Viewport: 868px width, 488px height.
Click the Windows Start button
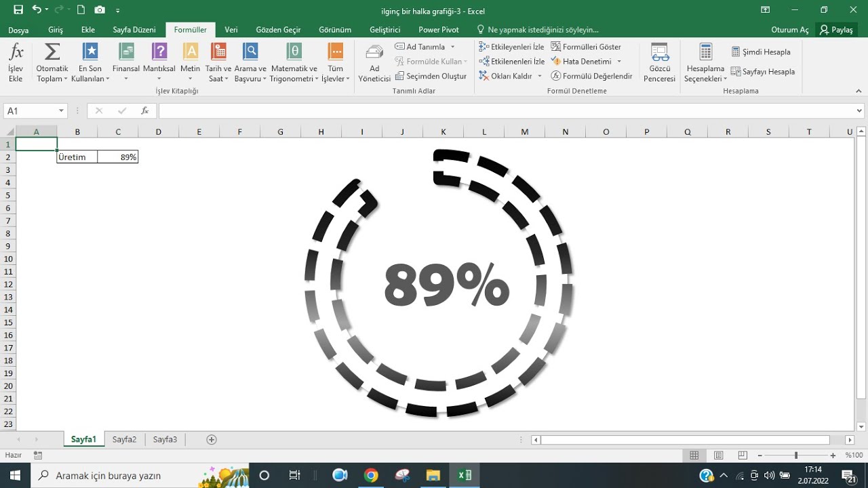15,475
